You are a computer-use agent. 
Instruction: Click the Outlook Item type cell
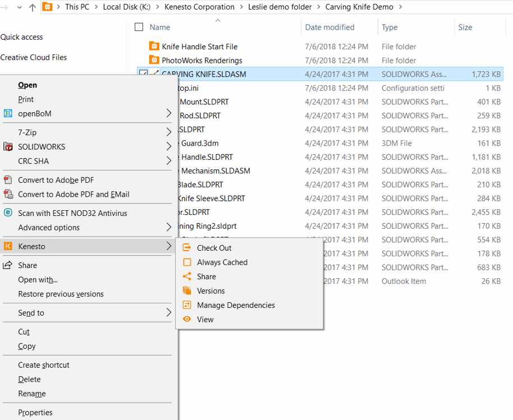[x=404, y=281]
